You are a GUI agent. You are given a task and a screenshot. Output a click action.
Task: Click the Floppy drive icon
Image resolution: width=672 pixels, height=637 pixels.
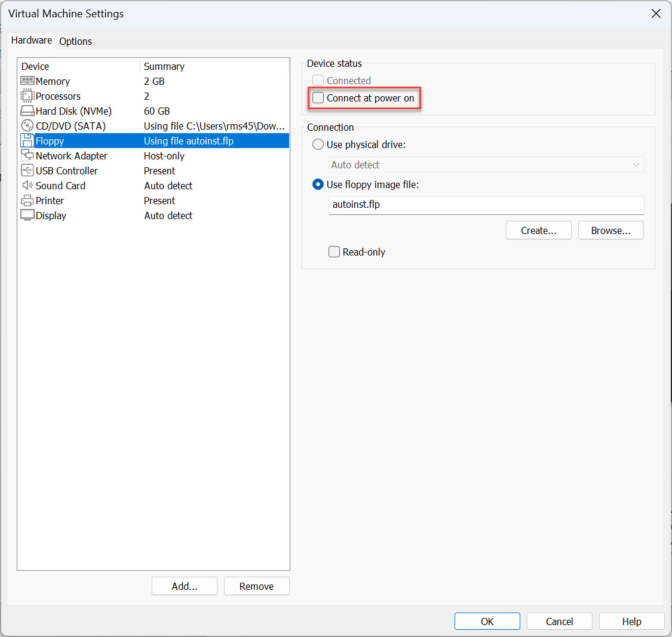27,141
